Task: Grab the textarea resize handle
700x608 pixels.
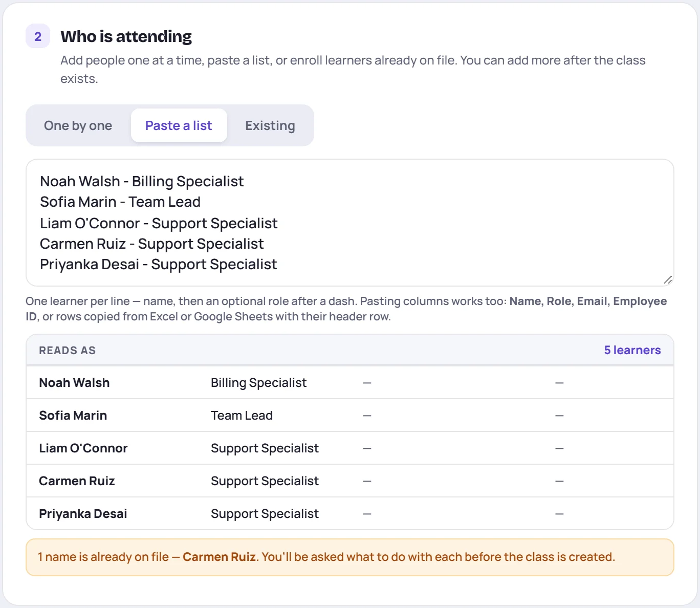Action: [x=667, y=279]
